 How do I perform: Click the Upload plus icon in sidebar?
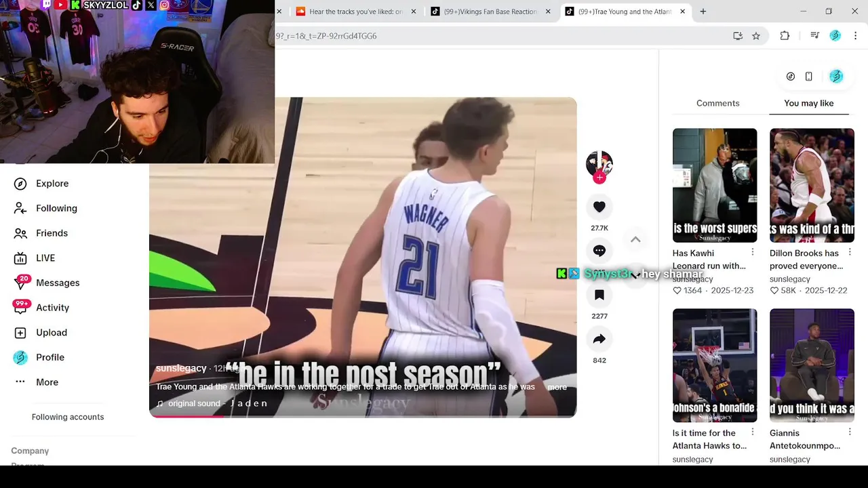(x=20, y=333)
